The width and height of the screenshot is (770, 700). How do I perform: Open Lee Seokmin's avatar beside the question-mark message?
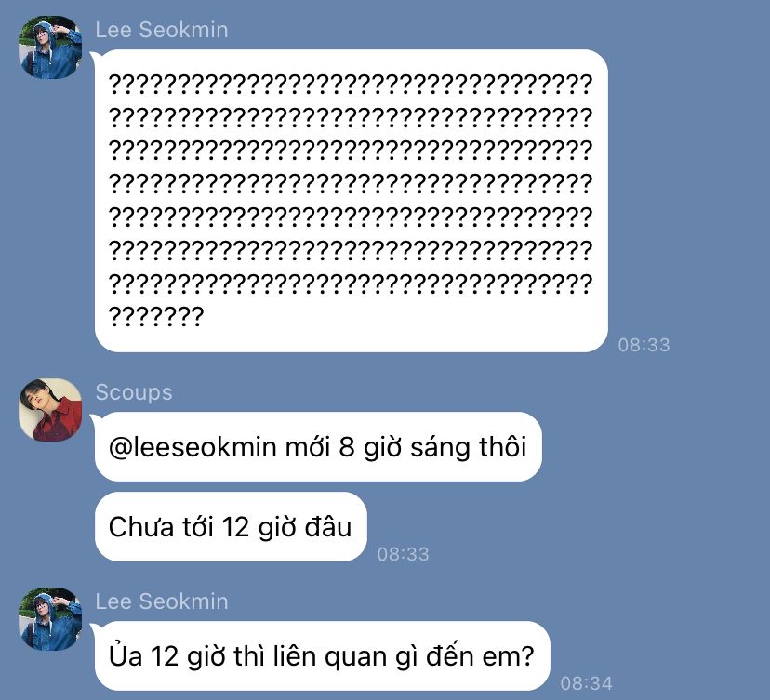pos(50,47)
